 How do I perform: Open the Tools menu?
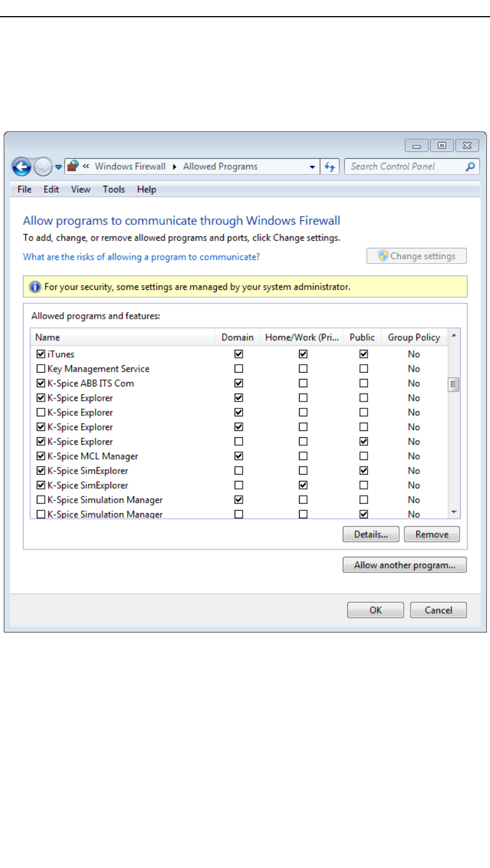114,189
